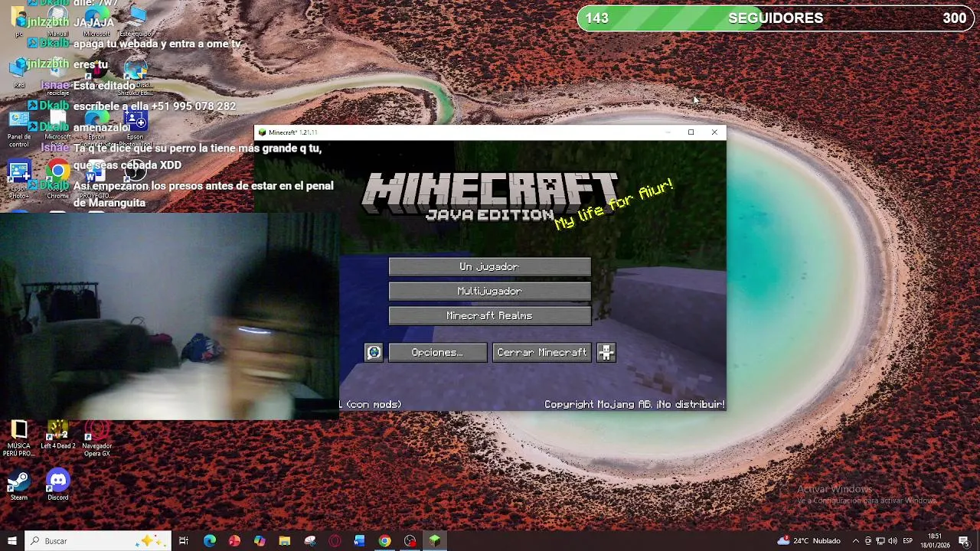Click the Buscar taskbar search box

coord(98,541)
